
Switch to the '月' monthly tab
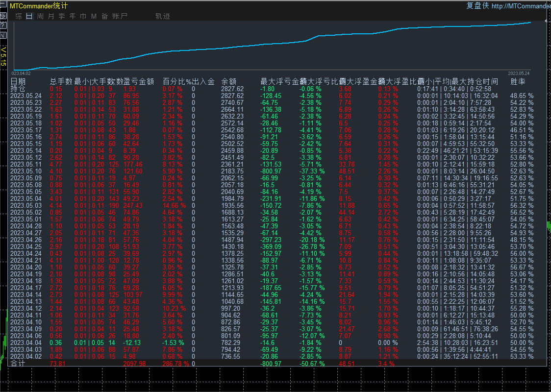(x=51, y=16)
